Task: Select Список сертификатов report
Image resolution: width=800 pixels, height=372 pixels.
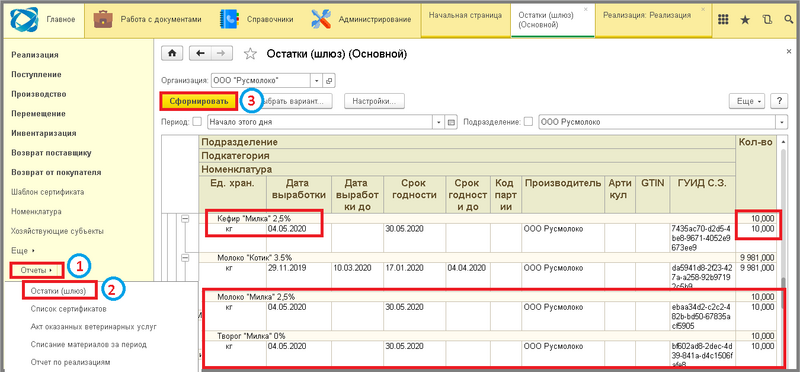Action: 68,309
